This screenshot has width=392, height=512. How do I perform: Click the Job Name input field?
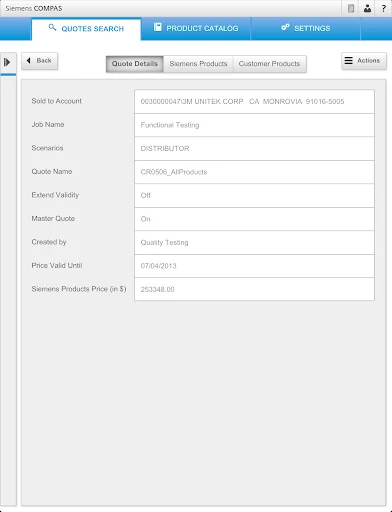click(254, 125)
